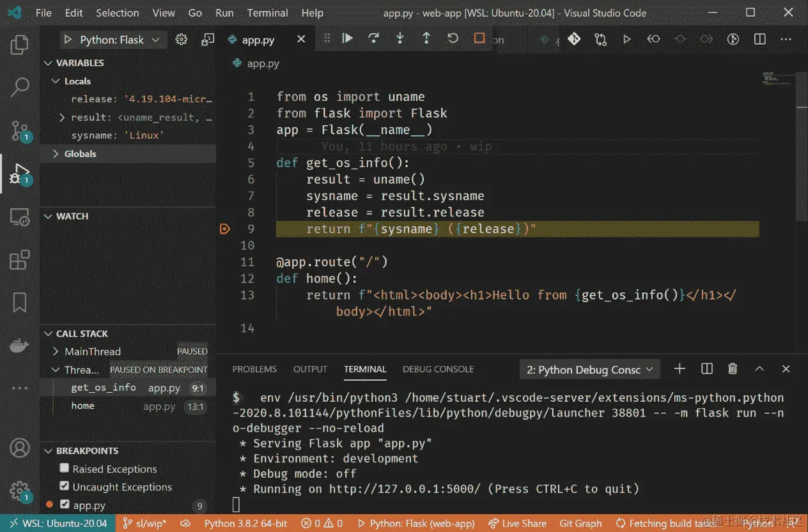808x532 pixels.
Task: Expand the result variable under Locals
Action: coord(61,117)
